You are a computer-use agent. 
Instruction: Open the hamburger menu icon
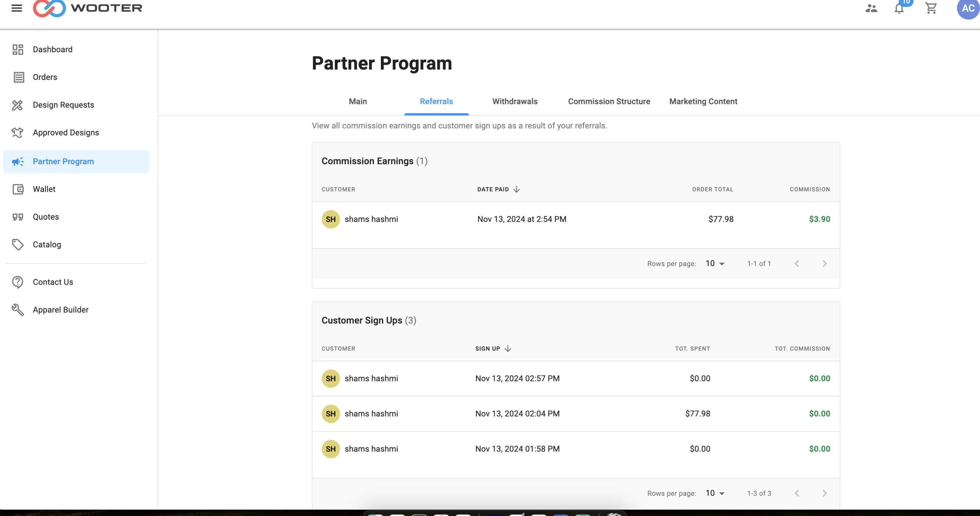pos(16,8)
